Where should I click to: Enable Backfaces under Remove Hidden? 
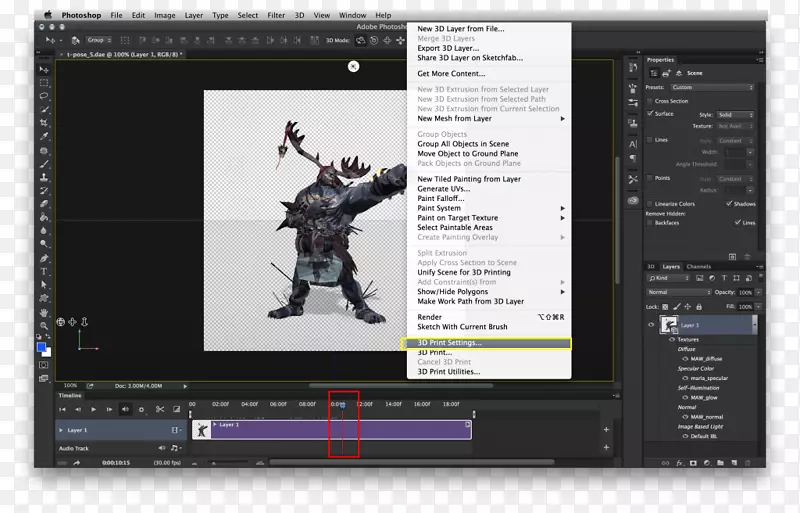point(650,223)
